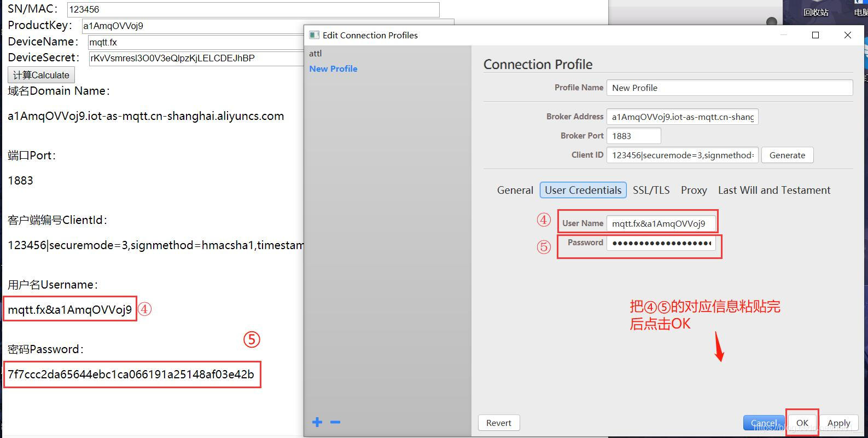Remove selected profile with minus icon
This screenshot has width=868, height=438.
pyautogui.click(x=335, y=422)
